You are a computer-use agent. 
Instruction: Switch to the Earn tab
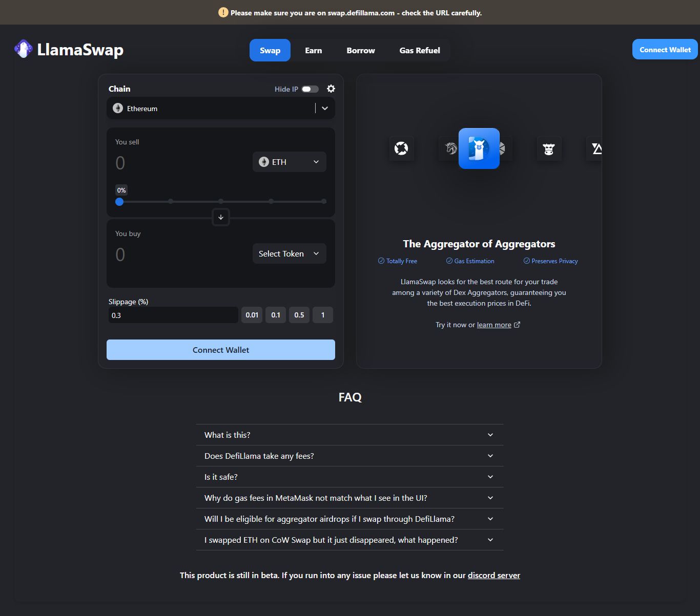314,50
